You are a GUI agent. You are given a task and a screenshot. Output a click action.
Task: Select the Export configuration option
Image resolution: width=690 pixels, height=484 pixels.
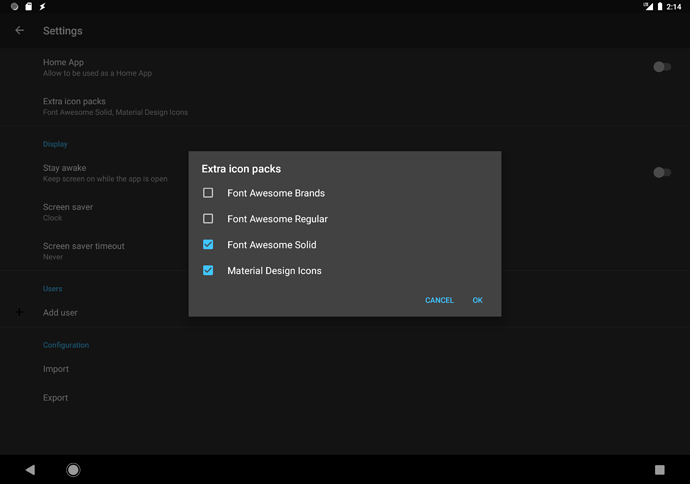(x=56, y=398)
